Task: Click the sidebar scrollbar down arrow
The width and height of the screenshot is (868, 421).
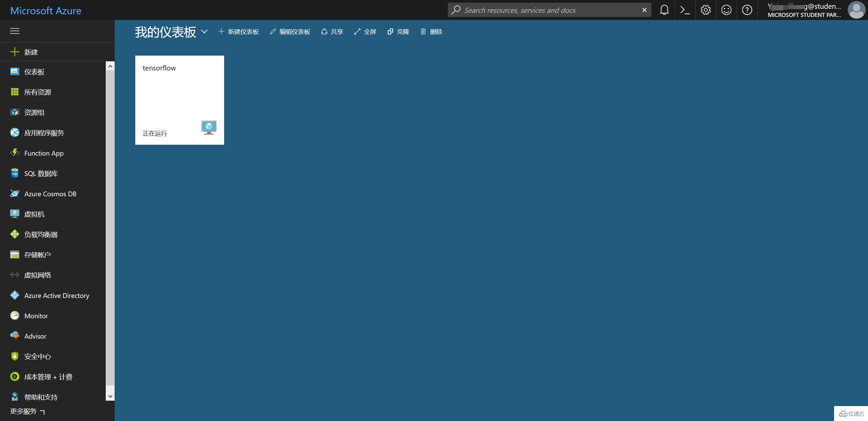Action: pos(110,396)
